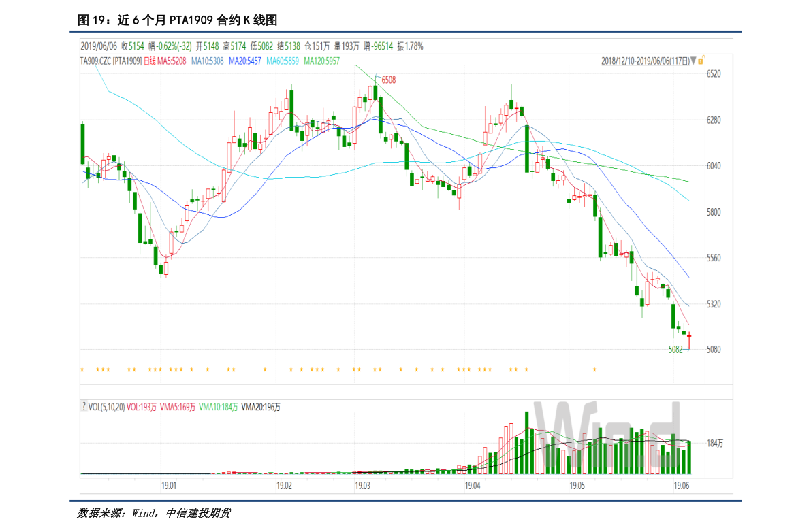The image size is (811, 532).
Task: Click the 5082 low price marker
Action: (675, 349)
